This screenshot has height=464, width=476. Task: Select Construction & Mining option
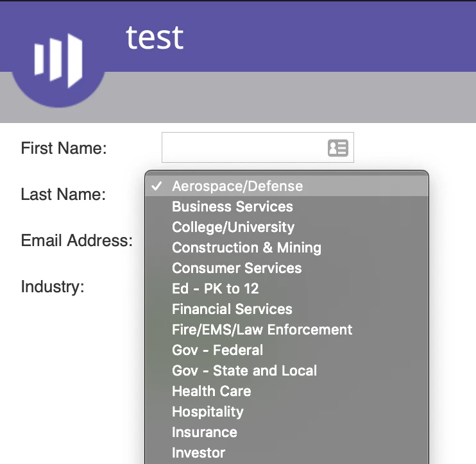coord(246,248)
